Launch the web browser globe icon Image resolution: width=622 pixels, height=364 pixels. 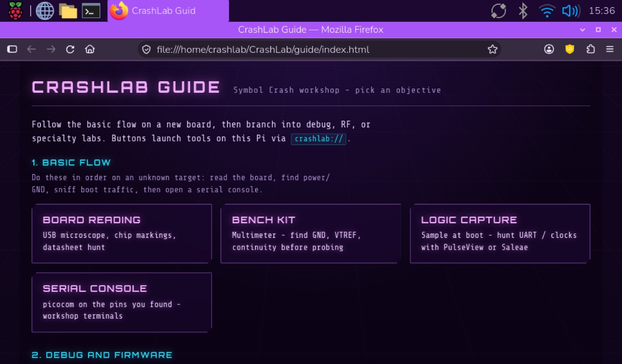[44, 11]
